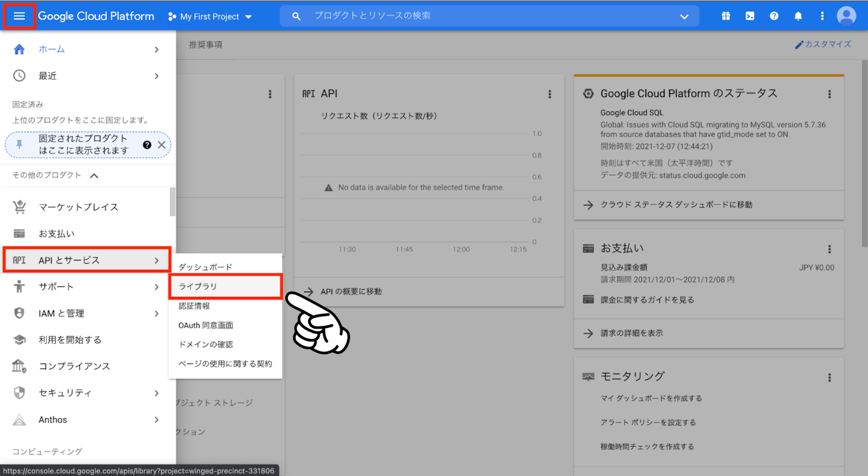Viewport: 868px width, 476px height.
Task: Expand the Anthos submenu arrow
Action: [x=157, y=420]
